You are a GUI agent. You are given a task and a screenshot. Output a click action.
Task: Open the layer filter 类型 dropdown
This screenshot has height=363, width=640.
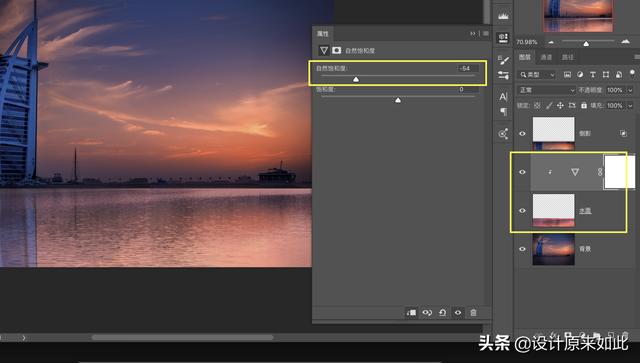[537, 75]
